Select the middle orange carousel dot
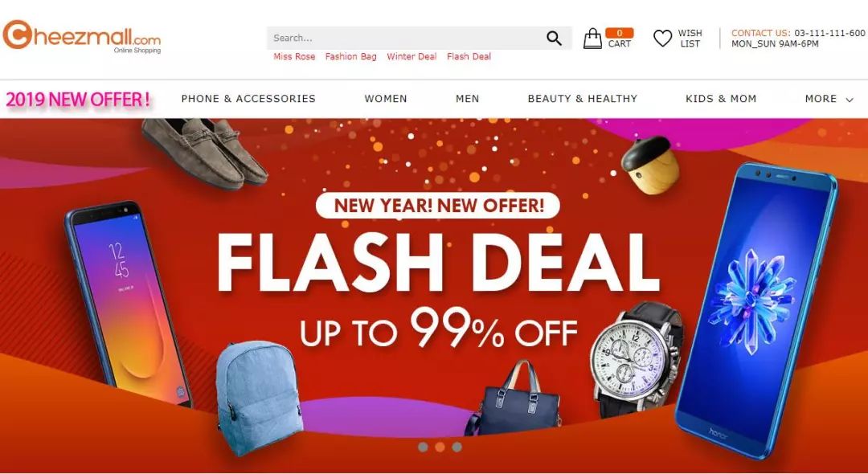The image size is (868, 474). 440,447
